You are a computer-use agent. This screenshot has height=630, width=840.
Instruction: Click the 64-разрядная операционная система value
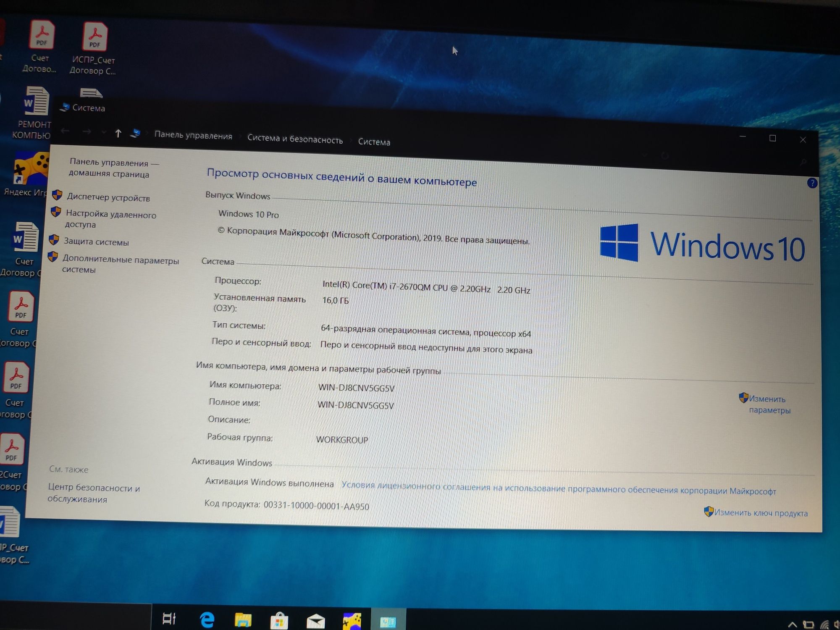click(425, 331)
